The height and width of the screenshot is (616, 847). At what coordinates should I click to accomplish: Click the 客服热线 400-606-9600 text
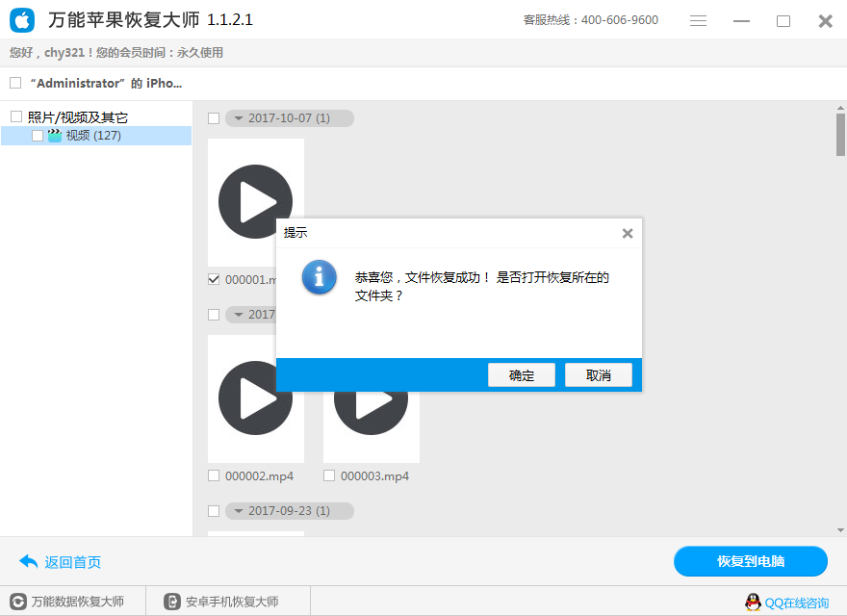[x=590, y=20]
